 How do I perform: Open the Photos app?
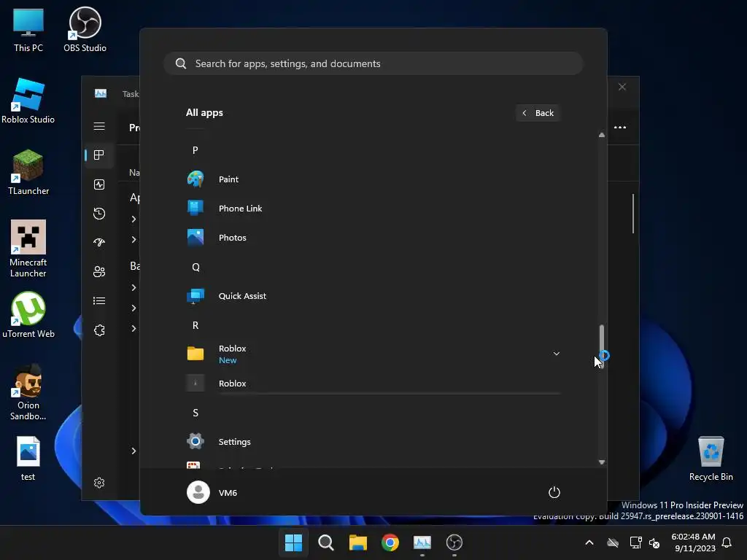click(x=373, y=237)
